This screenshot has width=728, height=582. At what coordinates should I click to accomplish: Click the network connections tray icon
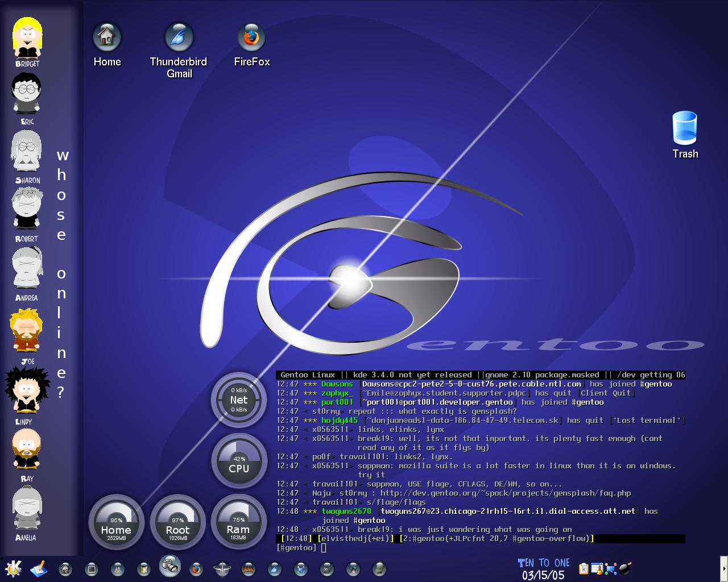611,568
